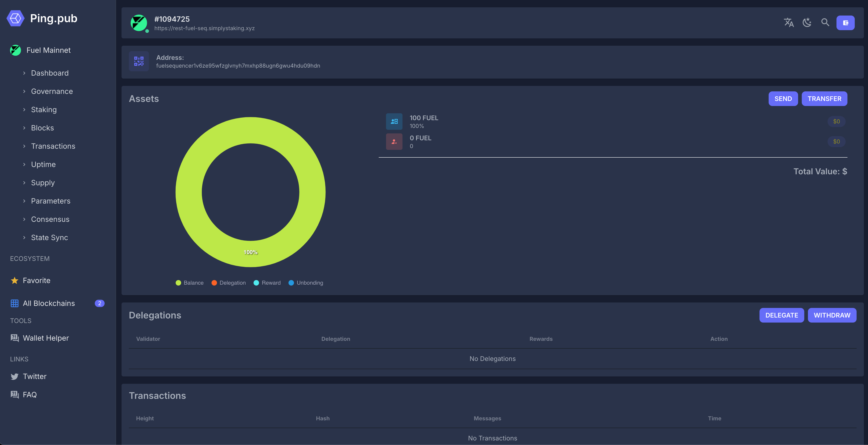Image resolution: width=868 pixels, height=445 pixels.
Task: Click the Unbonding legend color dot
Action: click(291, 283)
